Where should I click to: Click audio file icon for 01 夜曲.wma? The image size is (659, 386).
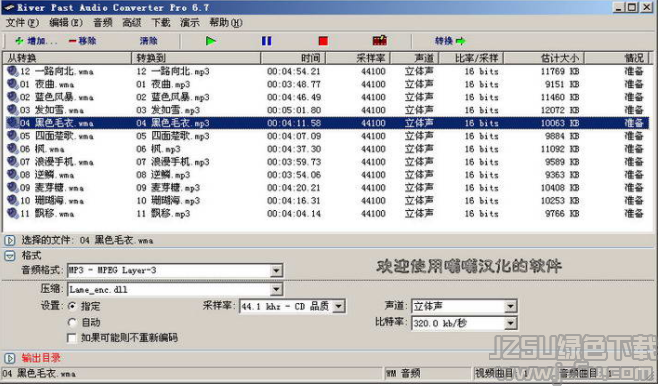pos(13,84)
